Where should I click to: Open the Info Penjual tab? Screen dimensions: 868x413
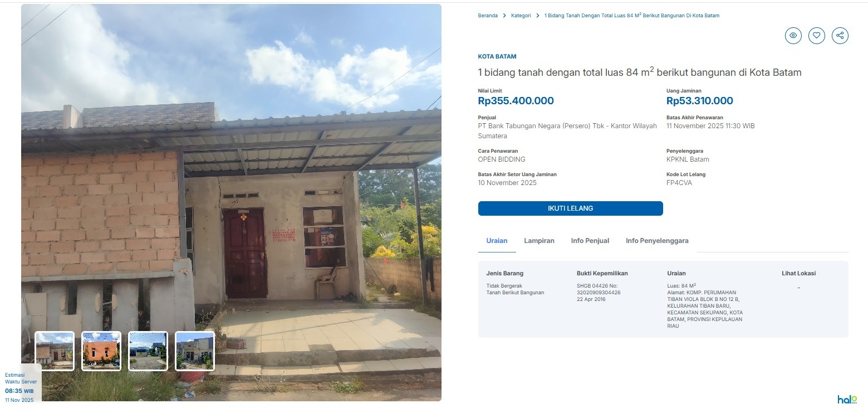coord(590,241)
